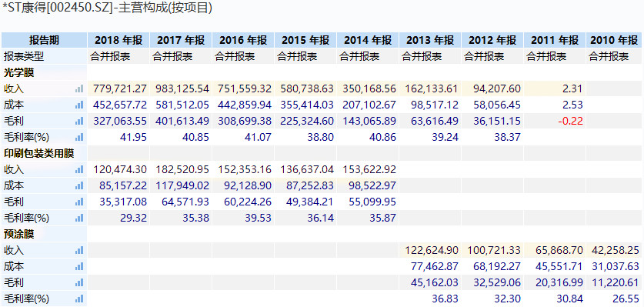The width and height of the screenshot is (644, 307).
Task: Click gross margin value 41.95
Action: pos(134,137)
